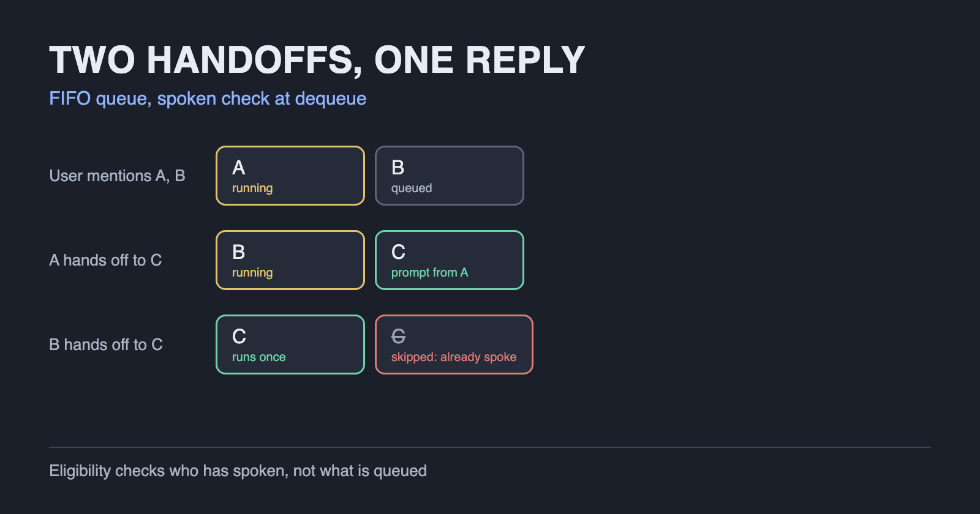
Task: Click the B running box
Action: pyautogui.click(x=290, y=260)
